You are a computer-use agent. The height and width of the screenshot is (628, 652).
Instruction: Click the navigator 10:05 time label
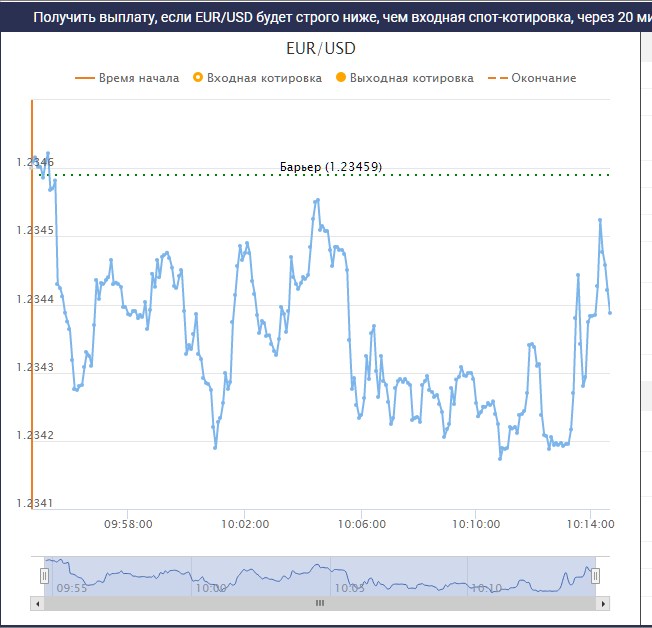click(x=350, y=588)
